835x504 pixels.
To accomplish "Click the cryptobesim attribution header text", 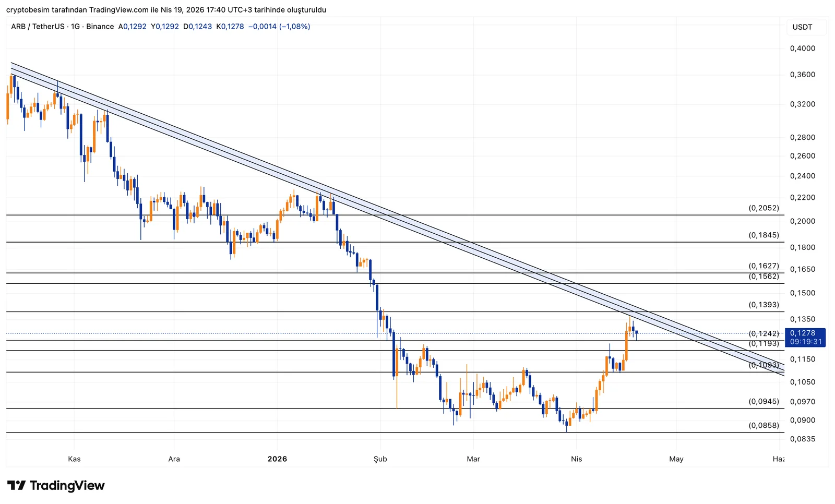I will coord(166,10).
